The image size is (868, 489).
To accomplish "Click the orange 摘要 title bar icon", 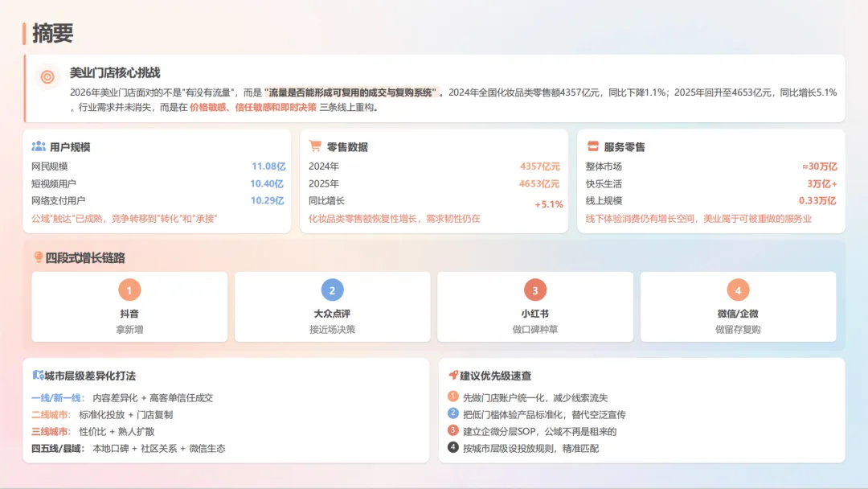I will (23, 35).
